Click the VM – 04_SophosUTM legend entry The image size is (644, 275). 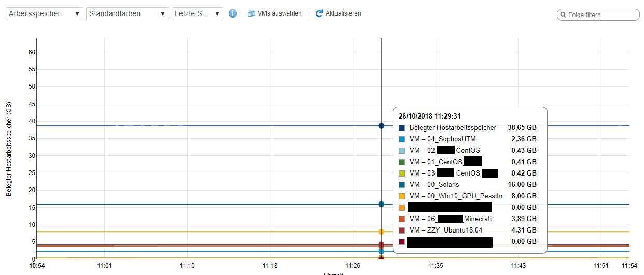(x=443, y=139)
